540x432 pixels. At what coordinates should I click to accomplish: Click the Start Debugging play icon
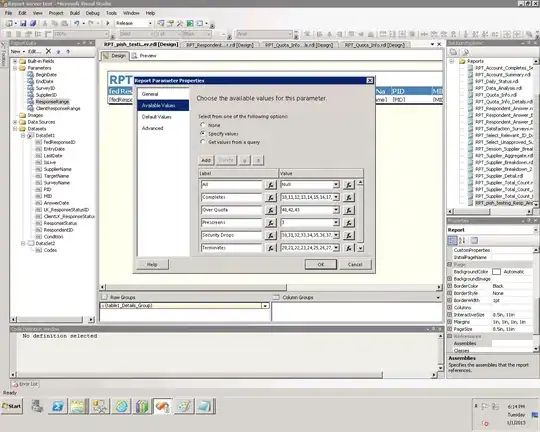coord(107,23)
